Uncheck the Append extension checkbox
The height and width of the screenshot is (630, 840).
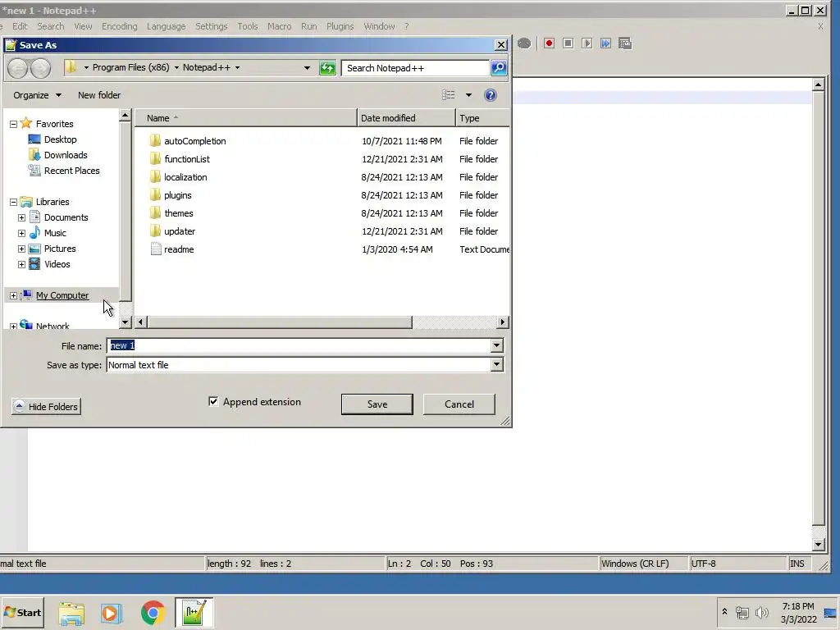(213, 401)
